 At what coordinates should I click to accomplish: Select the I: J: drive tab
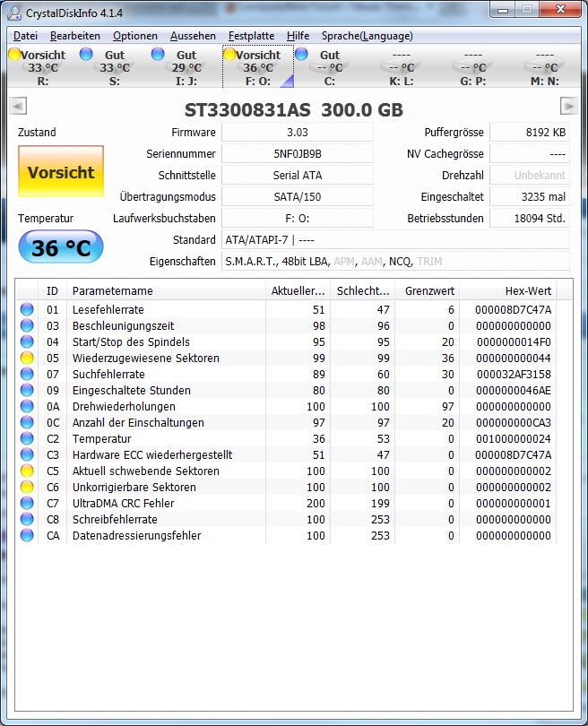tap(186, 67)
